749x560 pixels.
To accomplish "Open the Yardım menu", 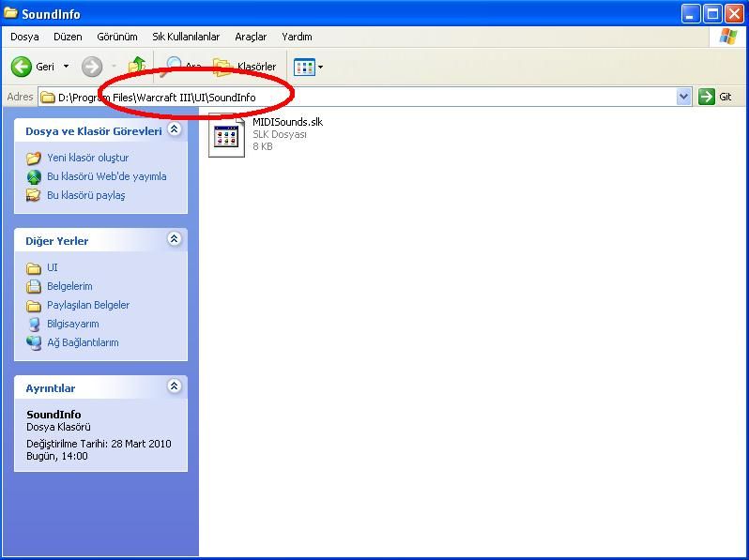I will pyautogui.click(x=297, y=37).
